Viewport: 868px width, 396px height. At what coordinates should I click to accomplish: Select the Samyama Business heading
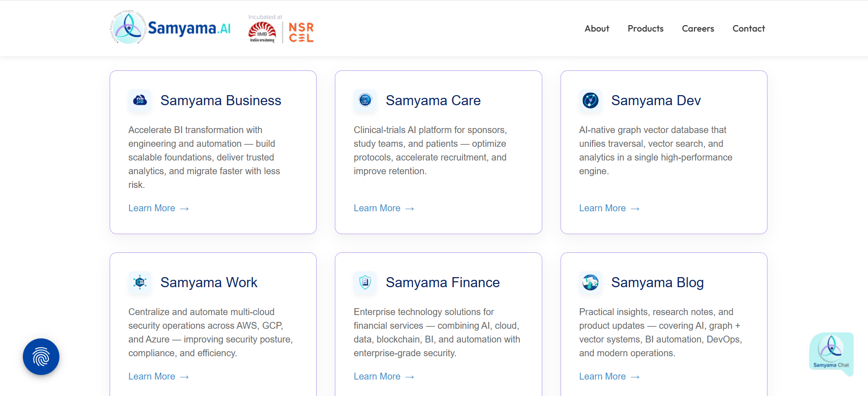point(221,100)
